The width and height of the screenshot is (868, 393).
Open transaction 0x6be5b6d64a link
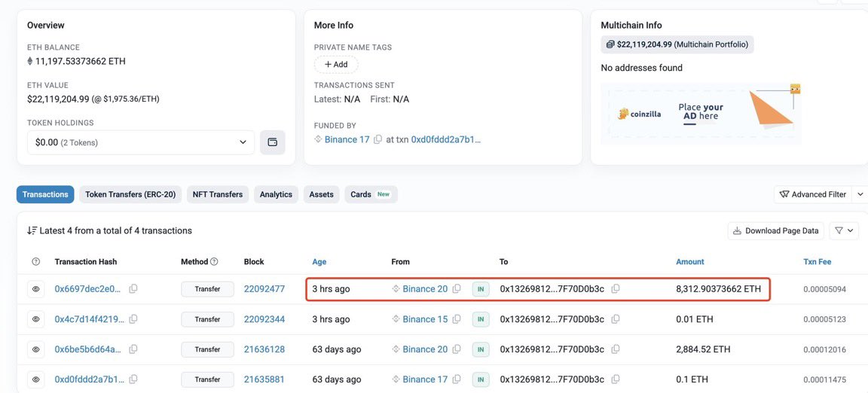(89, 349)
